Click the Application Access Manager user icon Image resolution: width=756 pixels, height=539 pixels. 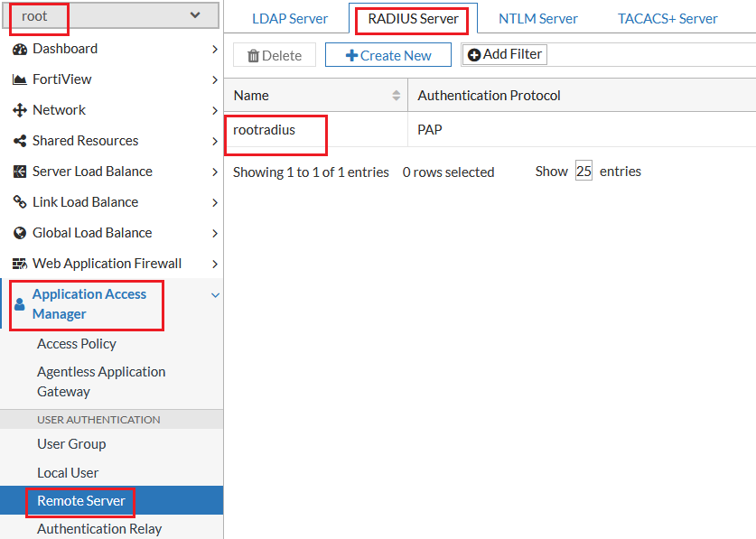pos(19,304)
